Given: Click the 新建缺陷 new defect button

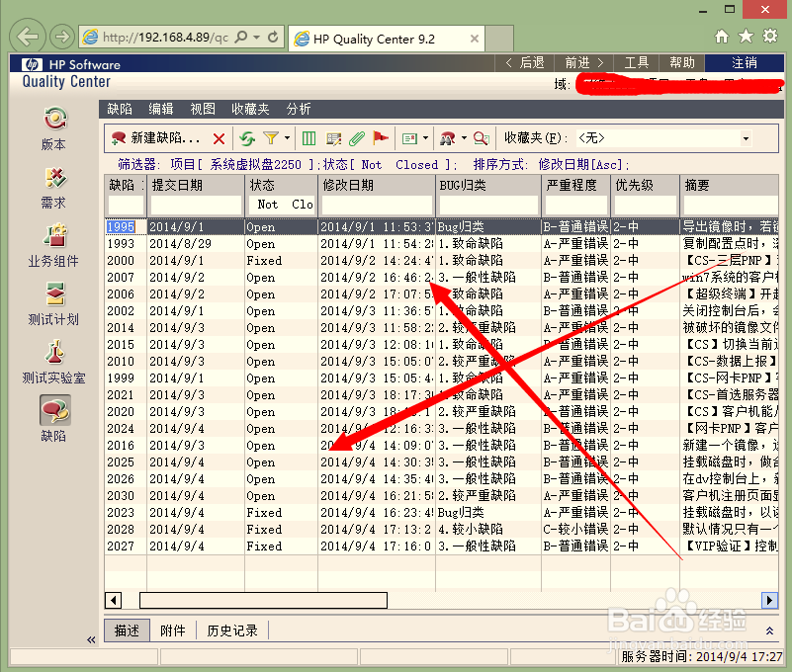Looking at the screenshot, I should (155, 137).
